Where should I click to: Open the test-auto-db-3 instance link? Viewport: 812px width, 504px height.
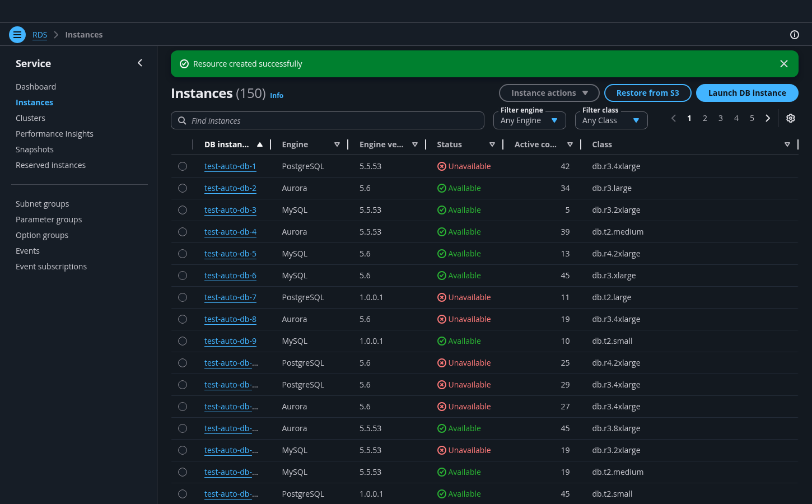(230, 210)
